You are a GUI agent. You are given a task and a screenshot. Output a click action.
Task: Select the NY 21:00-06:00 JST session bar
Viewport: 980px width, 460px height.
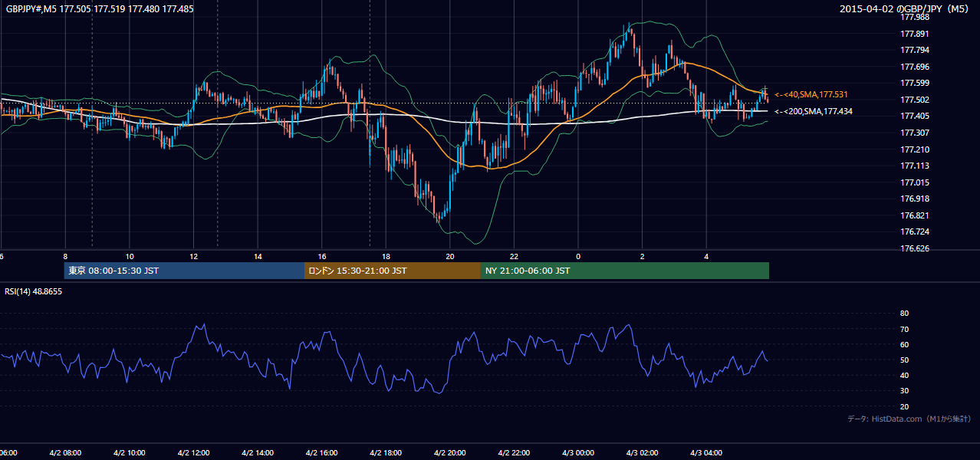pos(625,271)
